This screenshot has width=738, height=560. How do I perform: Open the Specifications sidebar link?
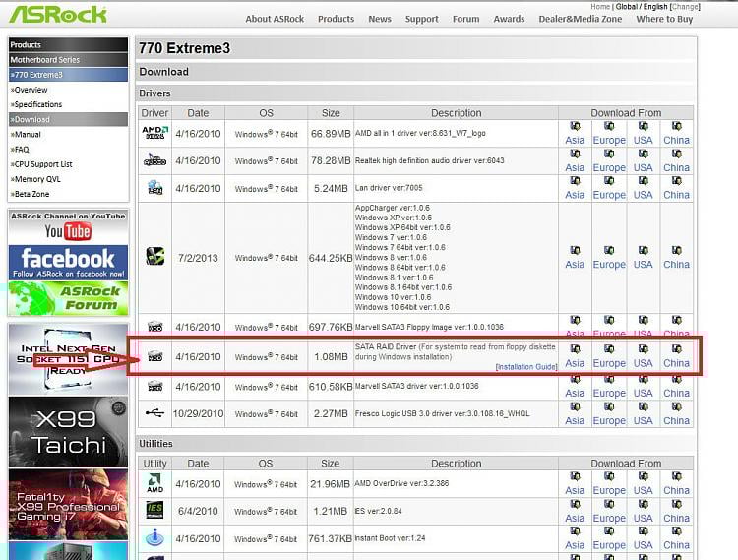pos(36,104)
